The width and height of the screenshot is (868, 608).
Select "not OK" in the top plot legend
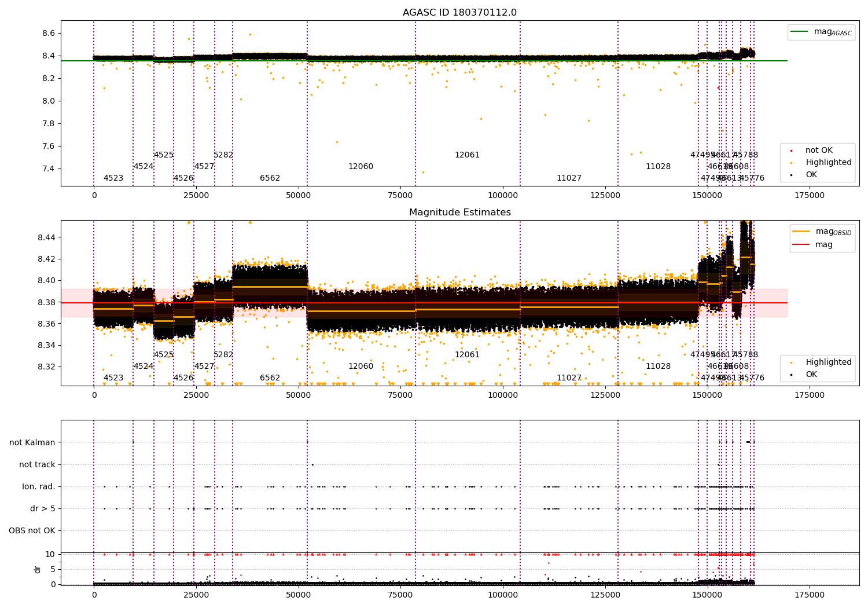coord(819,151)
